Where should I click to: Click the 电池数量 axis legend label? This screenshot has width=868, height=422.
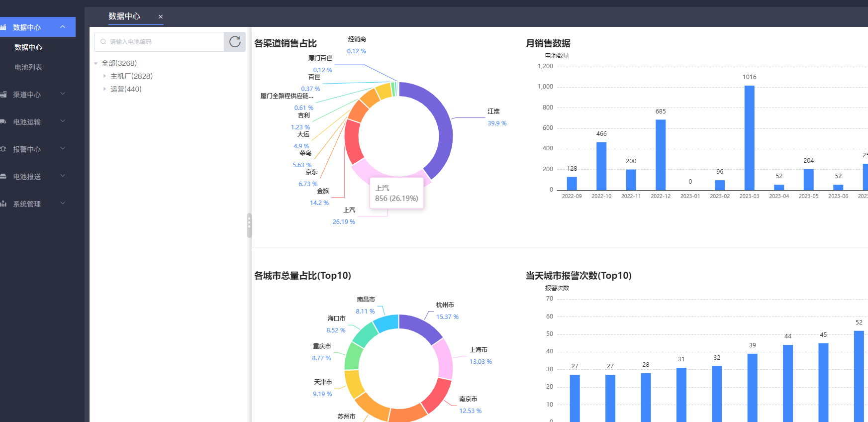point(557,56)
